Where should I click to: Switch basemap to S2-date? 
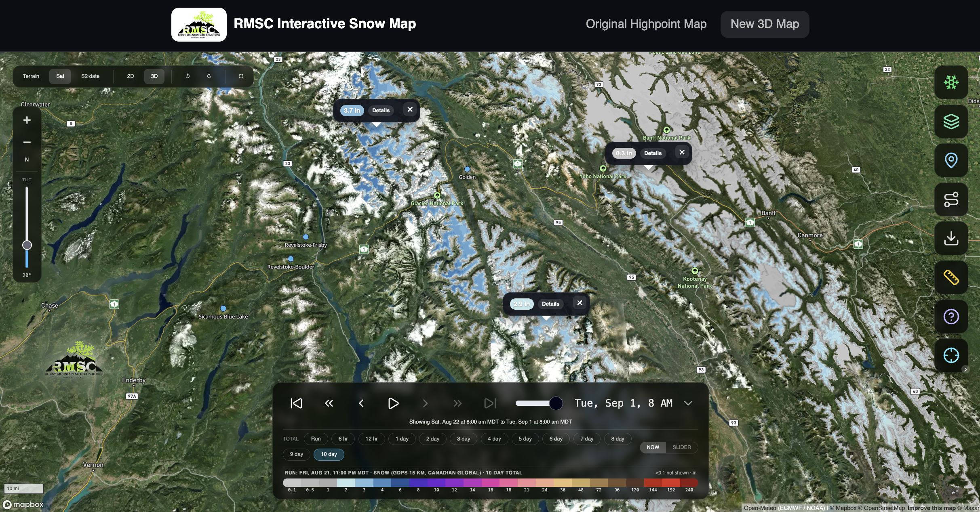click(x=90, y=76)
